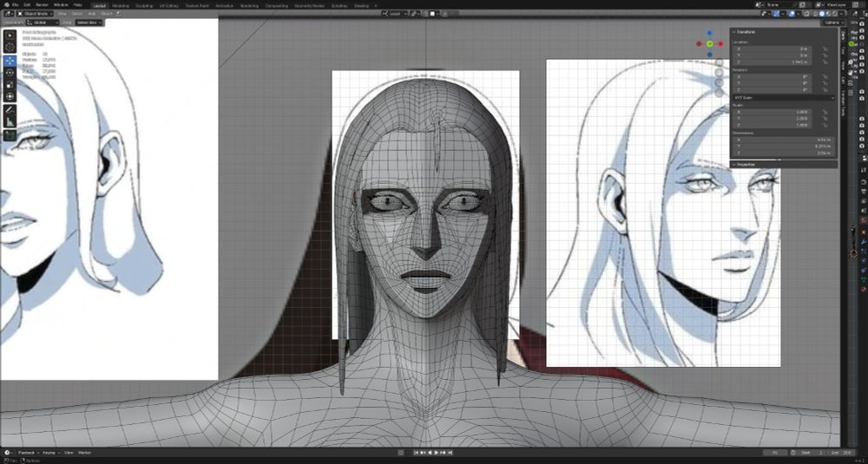Select the Measure ruler tool
This screenshot has width=868, height=464.
[10, 121]
